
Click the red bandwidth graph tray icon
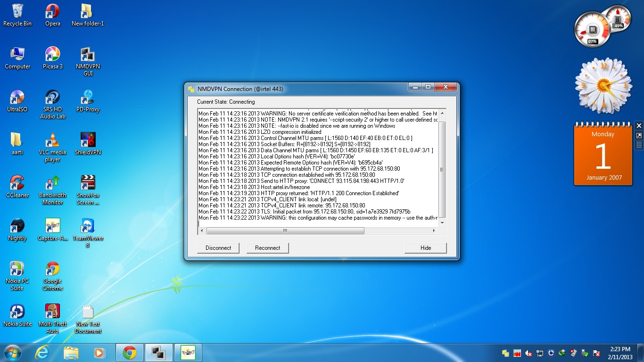tap(517, 353)
